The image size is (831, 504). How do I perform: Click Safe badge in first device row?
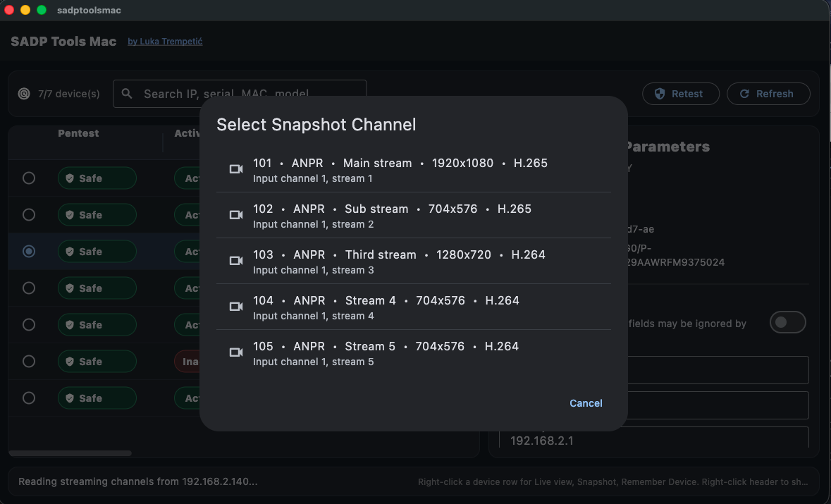97,178
